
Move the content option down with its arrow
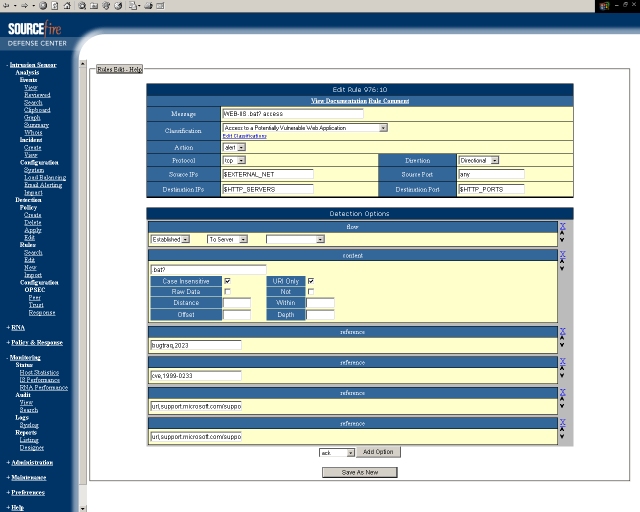point(562,268)
